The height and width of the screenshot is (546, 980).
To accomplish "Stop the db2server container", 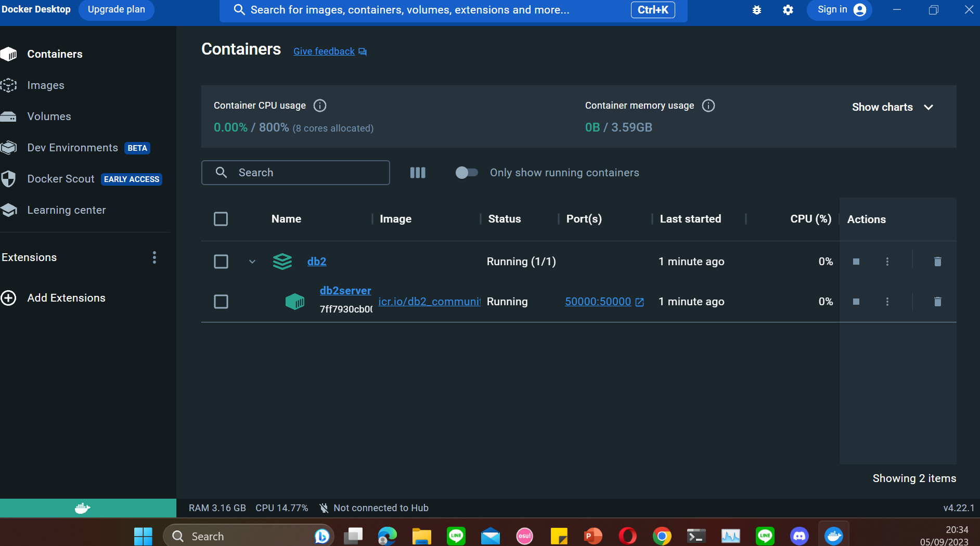I will (856, 302).
